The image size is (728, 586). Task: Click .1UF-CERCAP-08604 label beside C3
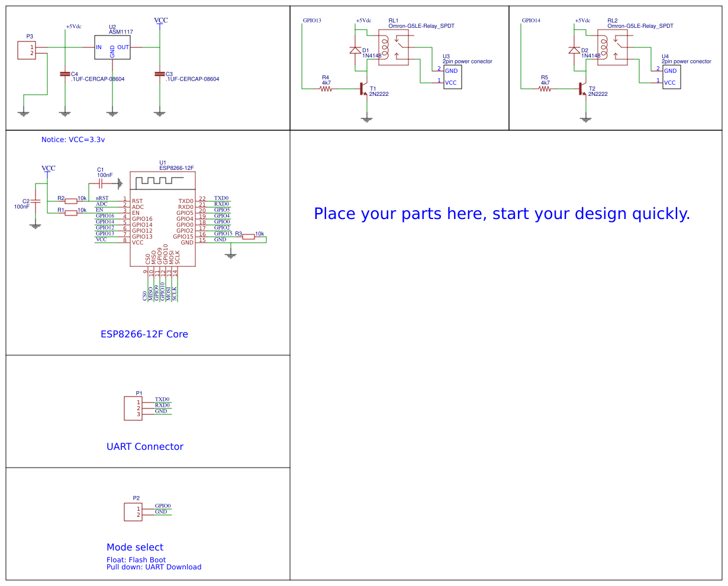click(x=192, y=79)
